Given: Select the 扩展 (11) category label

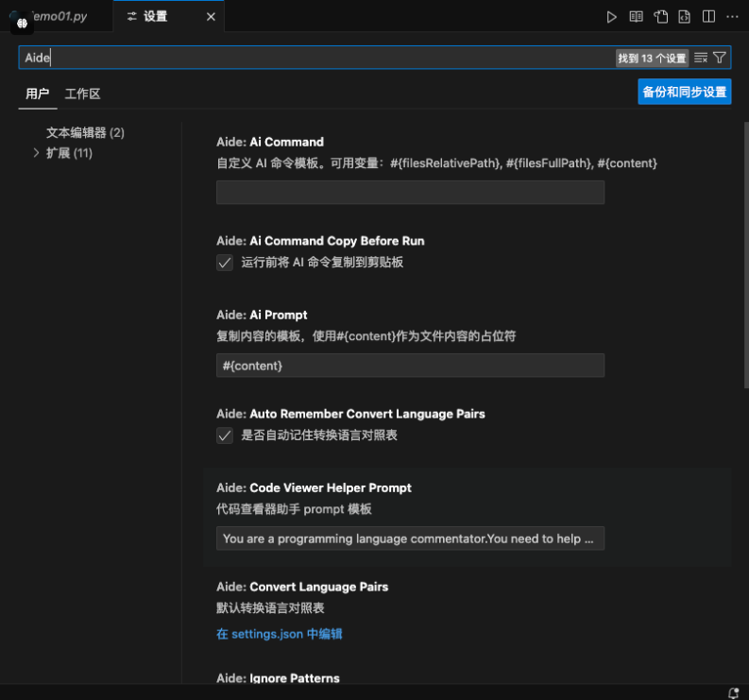Looking at the screenshot, I should [69, 153].
